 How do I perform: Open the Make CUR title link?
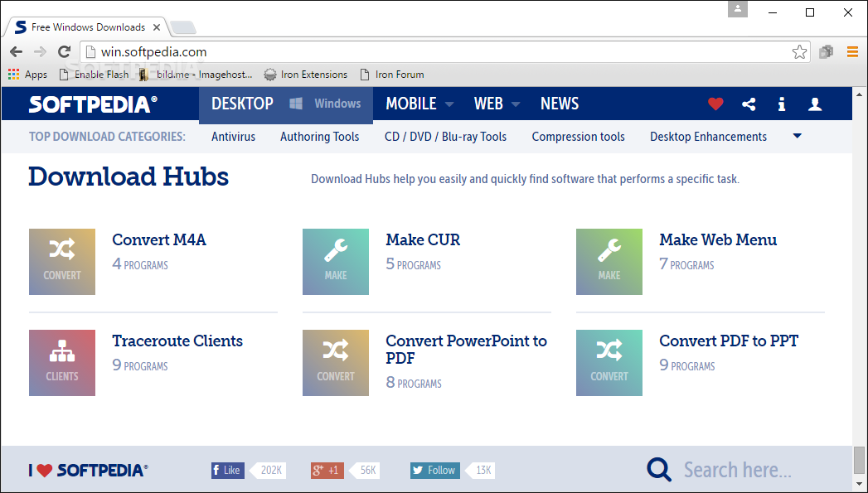423,239
